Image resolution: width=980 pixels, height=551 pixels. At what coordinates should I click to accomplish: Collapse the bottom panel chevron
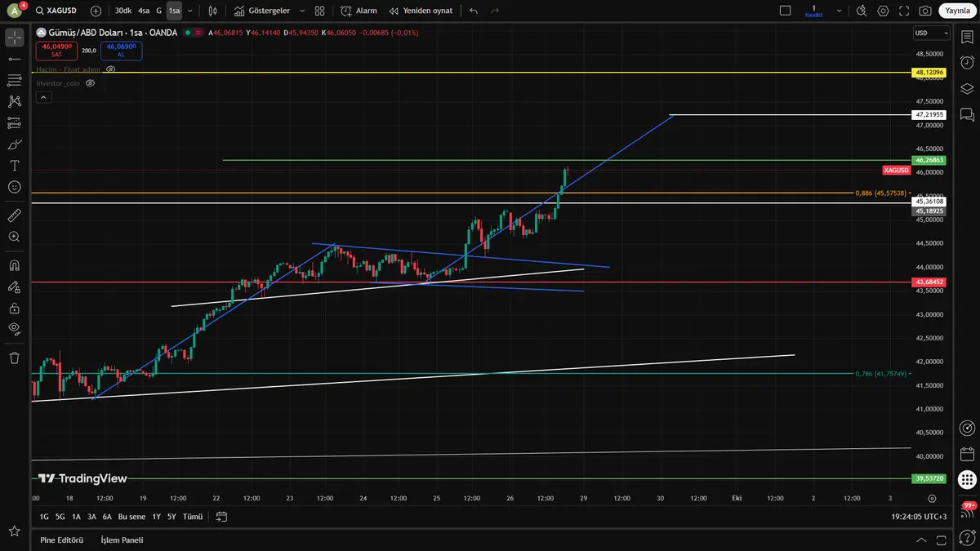pyautogui.click(x=922, y=540)
